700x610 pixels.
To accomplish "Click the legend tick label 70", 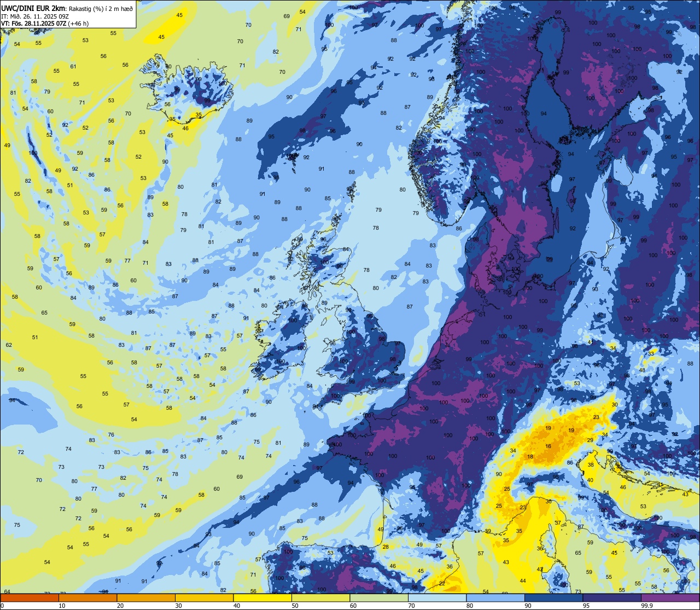I will click(x=412, y=606).
